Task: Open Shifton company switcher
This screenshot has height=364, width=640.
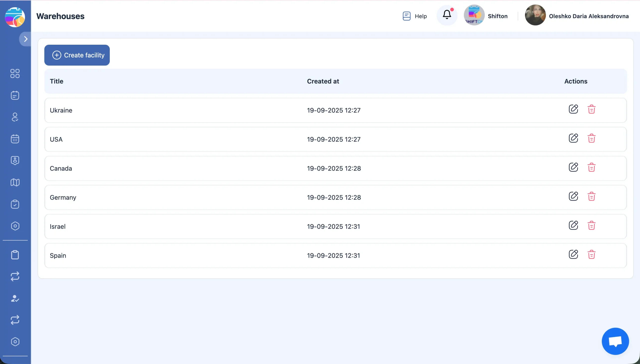Action: pyautogui.click(x=485, y=16)
